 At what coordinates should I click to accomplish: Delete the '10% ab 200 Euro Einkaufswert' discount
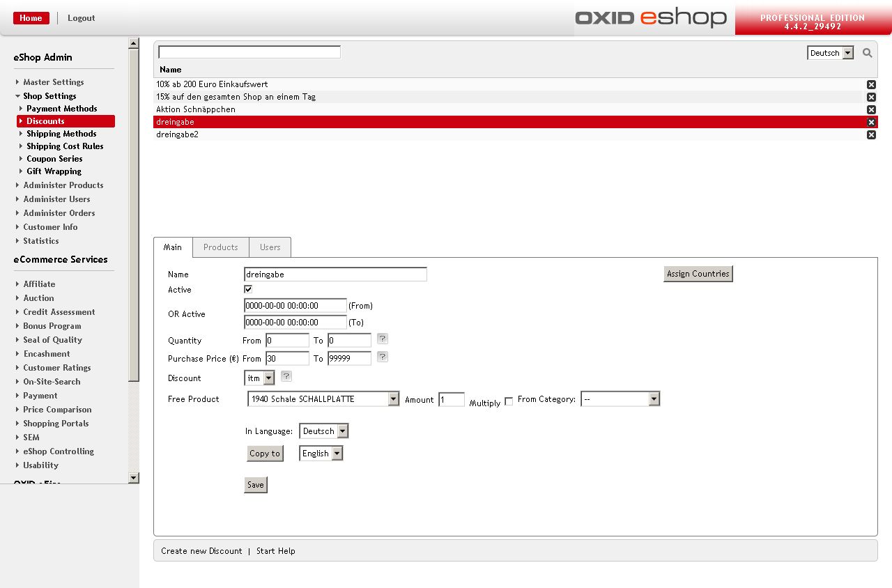click(x=871, y=84)
